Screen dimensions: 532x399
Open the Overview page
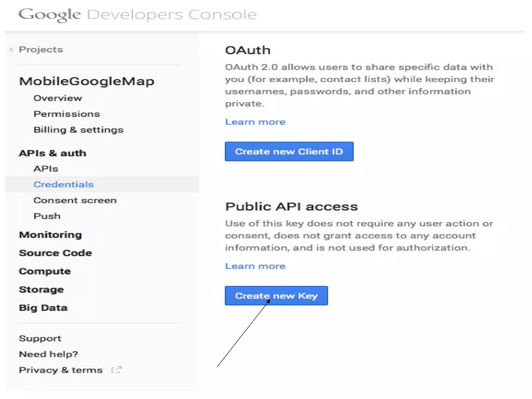[58, 98]
